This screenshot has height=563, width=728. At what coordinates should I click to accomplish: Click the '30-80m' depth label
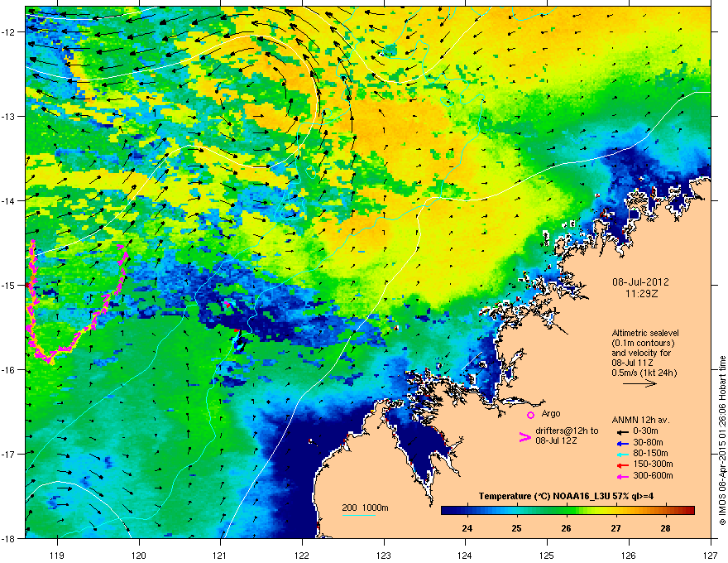tap(648, 442)
